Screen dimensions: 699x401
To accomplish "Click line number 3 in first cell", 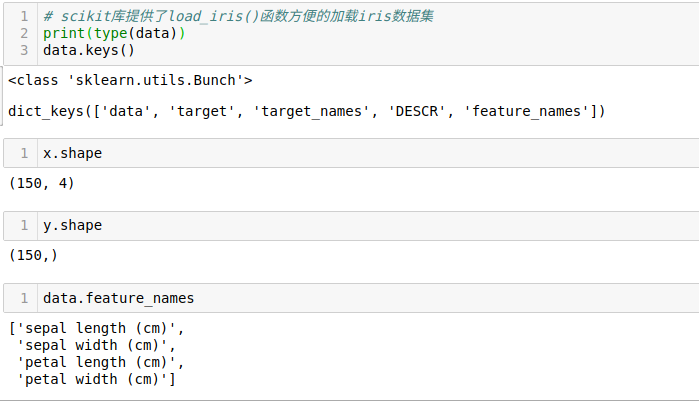I will (x=24, y=50).
